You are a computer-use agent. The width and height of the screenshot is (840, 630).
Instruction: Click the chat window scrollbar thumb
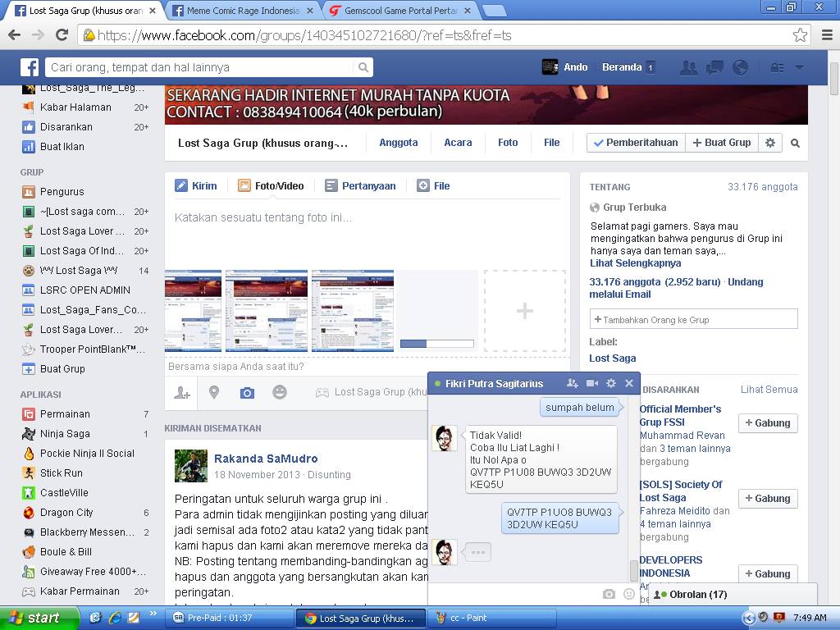tap(634, 571)
